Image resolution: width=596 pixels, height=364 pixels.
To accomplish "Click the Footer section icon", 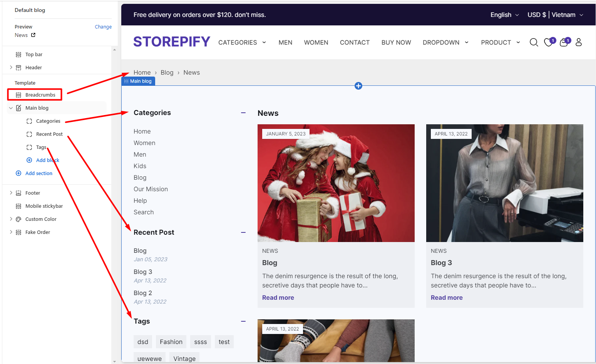I will pyautogui.click(x=18, y=193).
